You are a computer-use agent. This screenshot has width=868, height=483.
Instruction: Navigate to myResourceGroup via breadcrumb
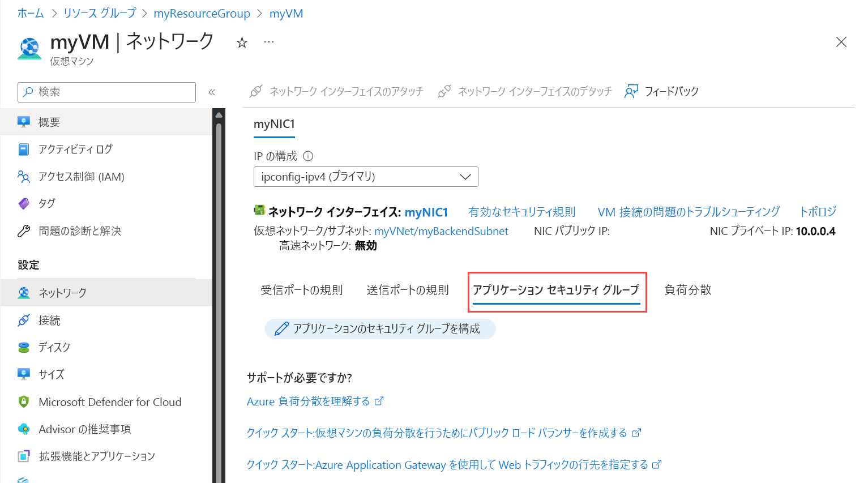coord(202,13)
